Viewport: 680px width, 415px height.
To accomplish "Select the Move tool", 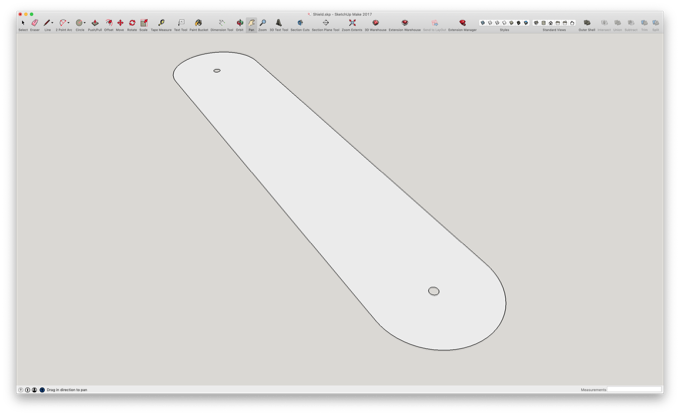I will (120, 23).
